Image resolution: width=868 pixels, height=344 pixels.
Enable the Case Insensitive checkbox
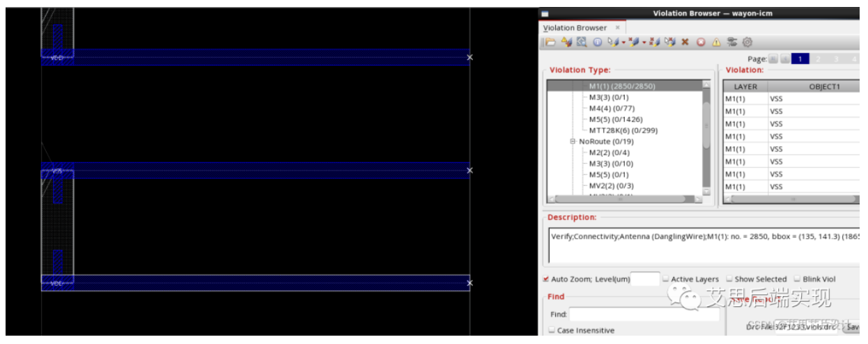click(552, 330)
